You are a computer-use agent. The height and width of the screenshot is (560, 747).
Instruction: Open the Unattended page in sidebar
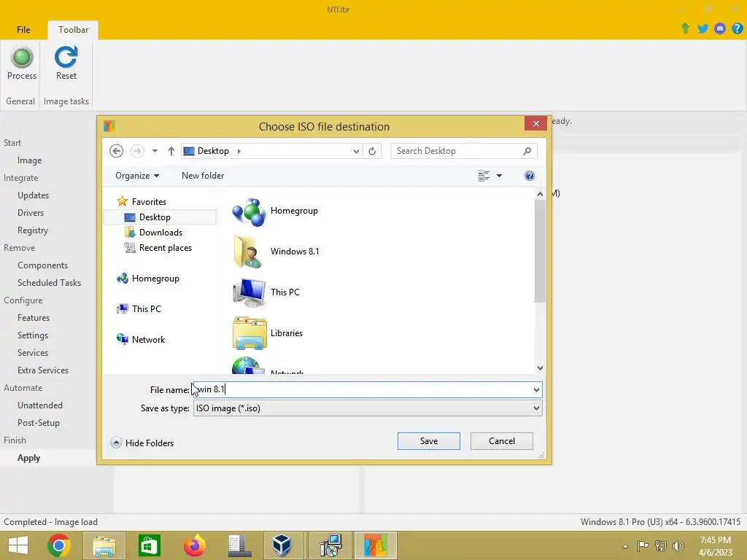tap(40, 405)
